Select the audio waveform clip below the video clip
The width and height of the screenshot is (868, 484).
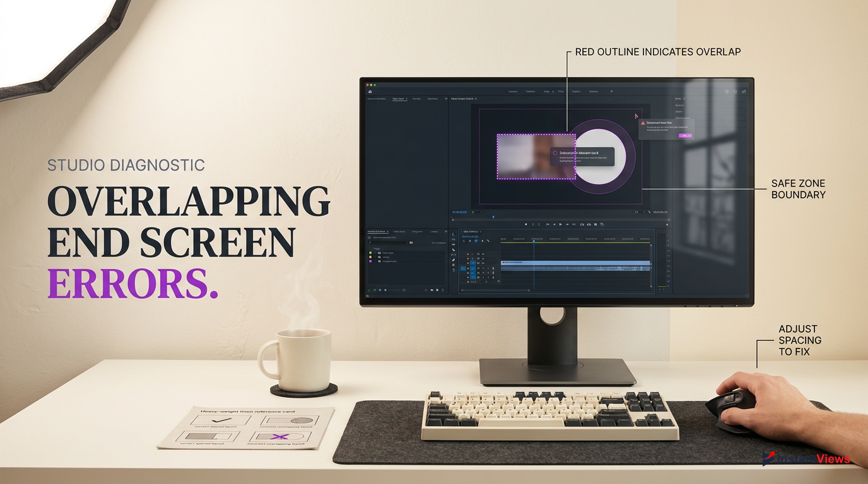[x=575, y=268]
